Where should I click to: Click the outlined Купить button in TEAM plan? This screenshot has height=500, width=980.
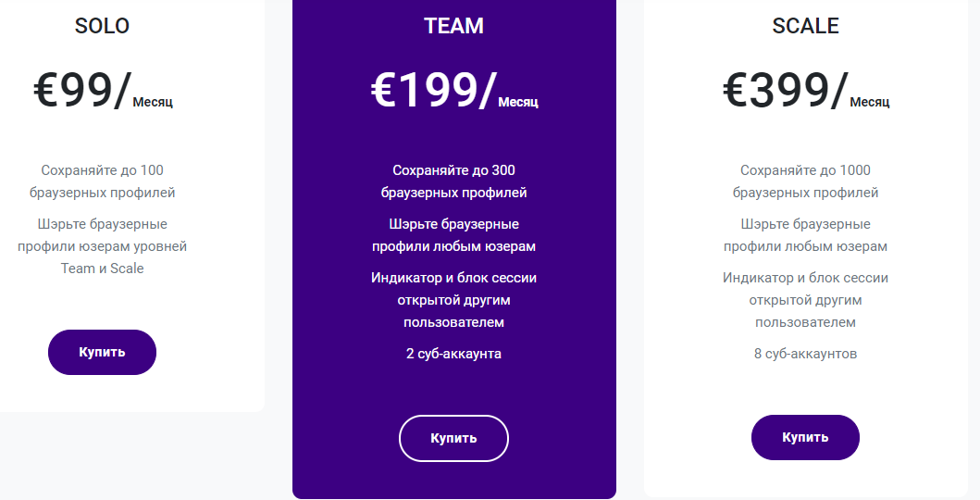point(453,438)
